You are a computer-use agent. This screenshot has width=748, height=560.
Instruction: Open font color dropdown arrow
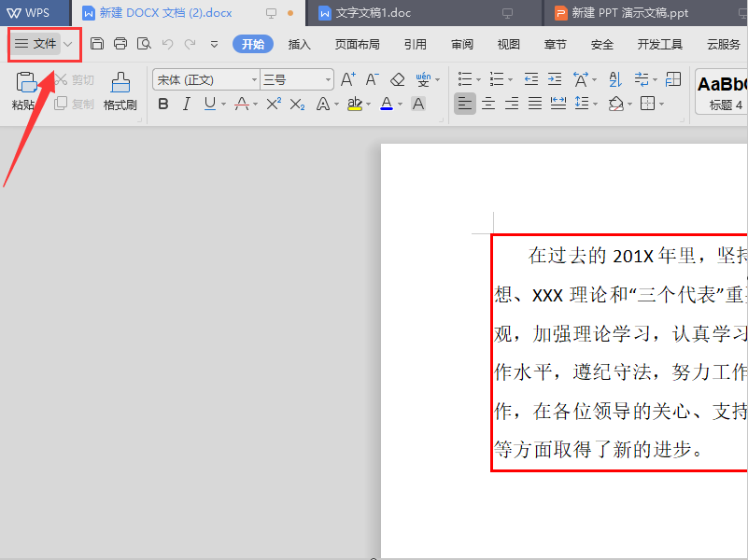(x=401, y=104)
